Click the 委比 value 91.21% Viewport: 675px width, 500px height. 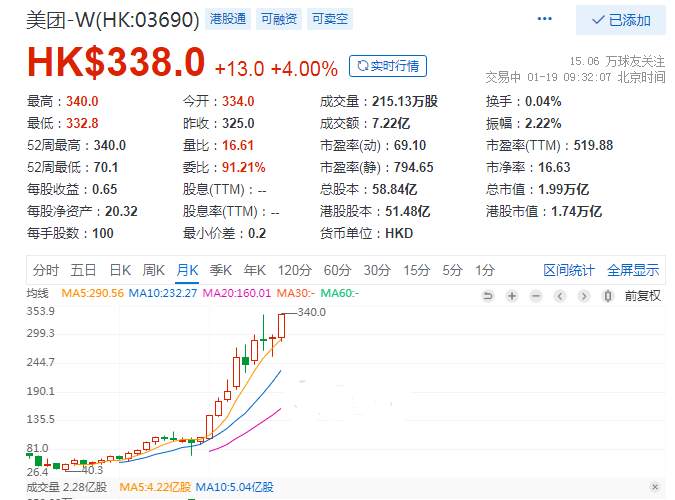point(244,167)
